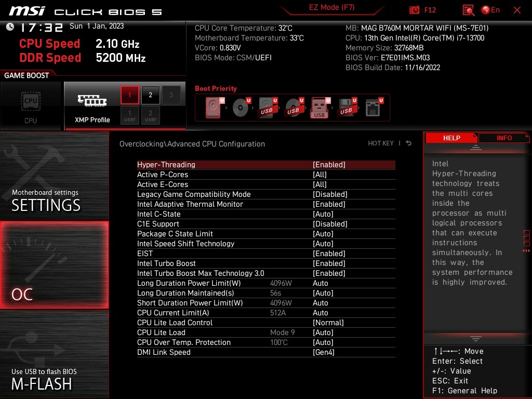Click the collapse arrows on right panel edge
Viewport: 532px width, 399px height.
[x=526, y=251]
